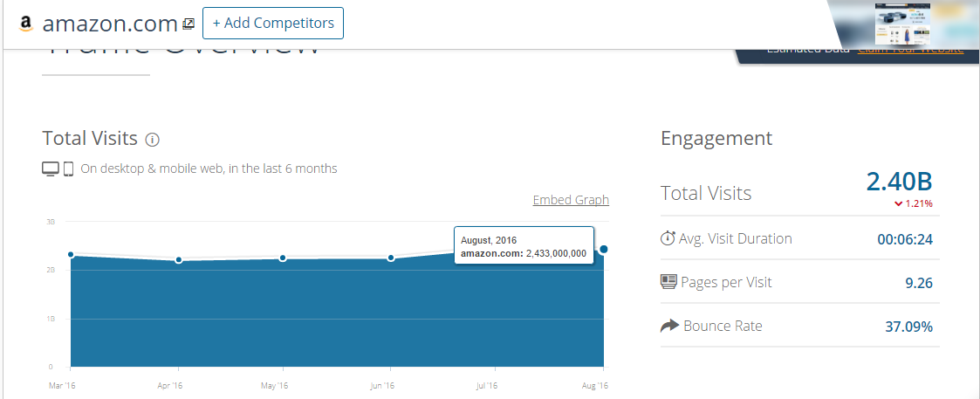Screen dimensions: 980x399
Task: Click the Avg. Visit Duration label
Action: point(736,239)
